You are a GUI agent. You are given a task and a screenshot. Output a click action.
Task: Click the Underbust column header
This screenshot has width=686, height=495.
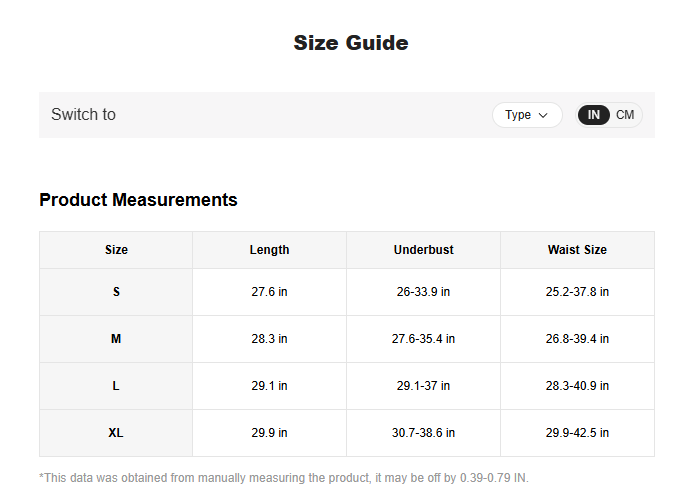[x=423, y=250]
